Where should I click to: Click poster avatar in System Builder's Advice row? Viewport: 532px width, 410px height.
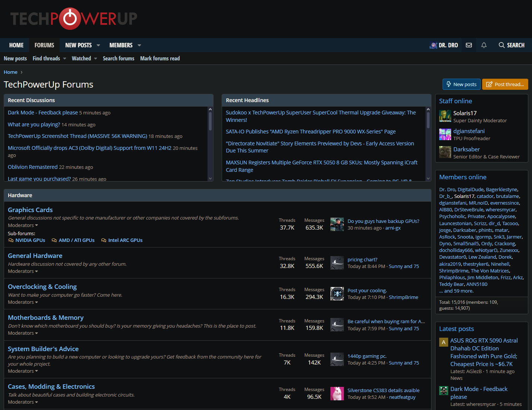click(337, 359)
